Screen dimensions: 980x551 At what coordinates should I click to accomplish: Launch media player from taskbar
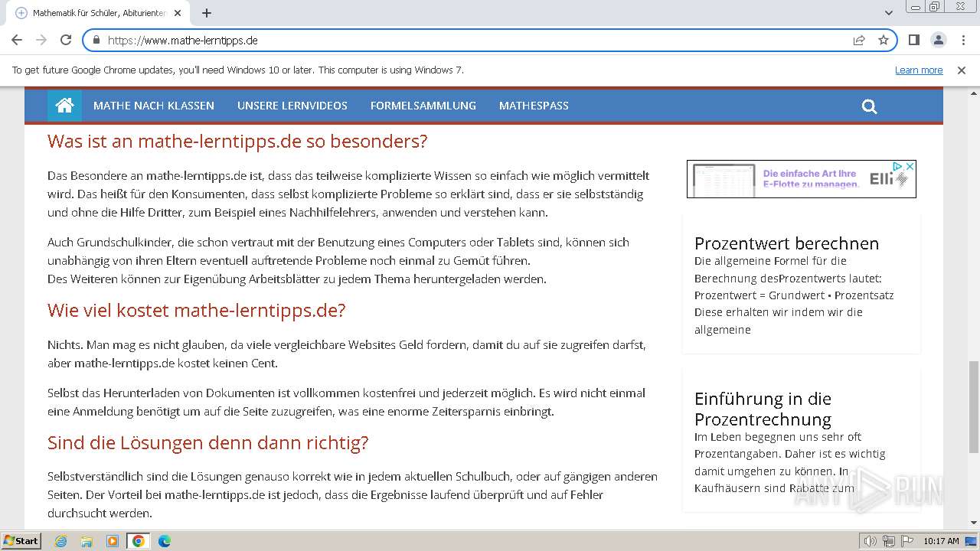coord(113,541)
